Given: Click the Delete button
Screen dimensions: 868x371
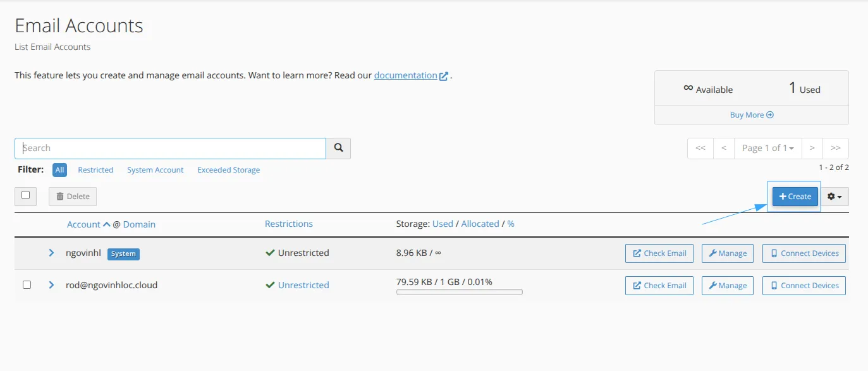Looking at the screenshot, I should (x=73, y=197).
